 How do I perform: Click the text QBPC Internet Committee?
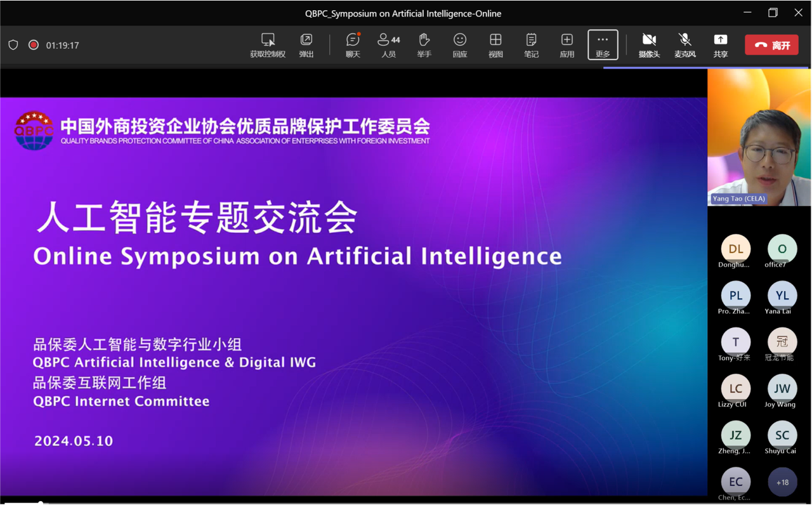coord(121,402)
